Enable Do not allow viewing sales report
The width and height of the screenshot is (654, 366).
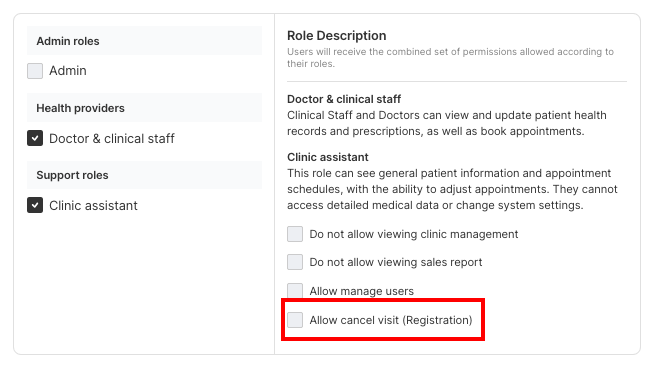tap(295, 262)
